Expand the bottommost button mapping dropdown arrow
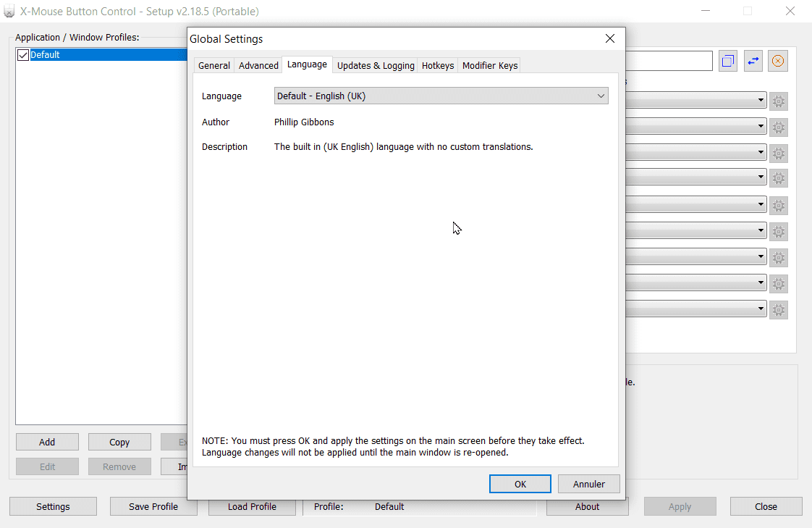Screen dimensions: 812x528 coord(761,309)
